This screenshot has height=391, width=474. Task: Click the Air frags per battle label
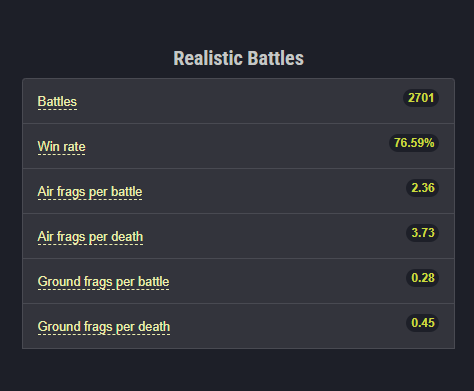coord(90,192)
